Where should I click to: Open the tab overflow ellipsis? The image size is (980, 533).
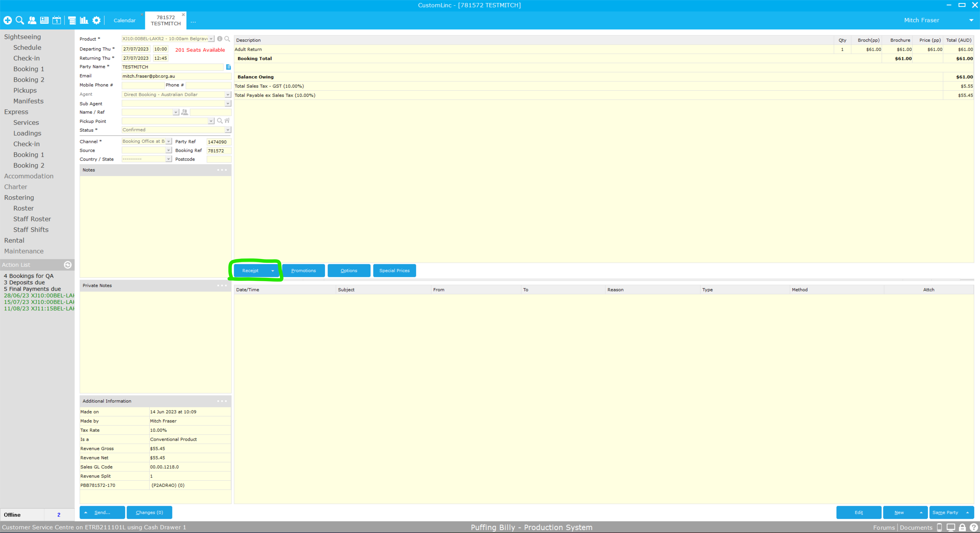(193, 21)
